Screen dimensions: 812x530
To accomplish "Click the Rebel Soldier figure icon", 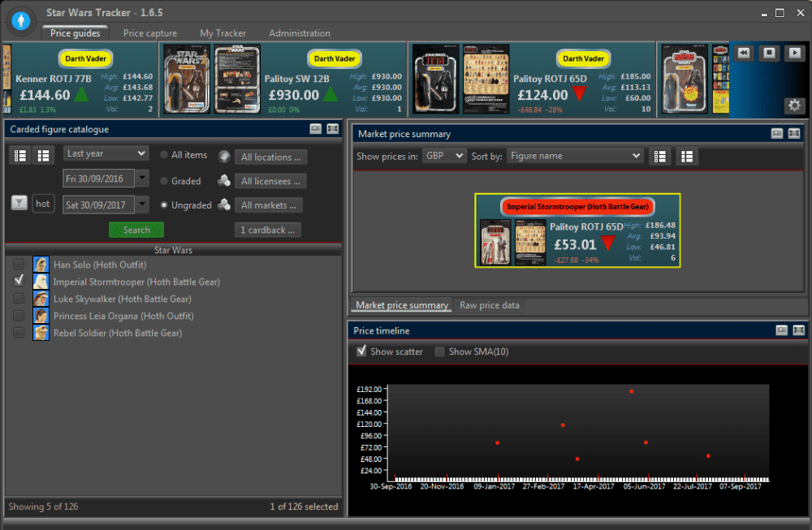I will click(41, 333).
